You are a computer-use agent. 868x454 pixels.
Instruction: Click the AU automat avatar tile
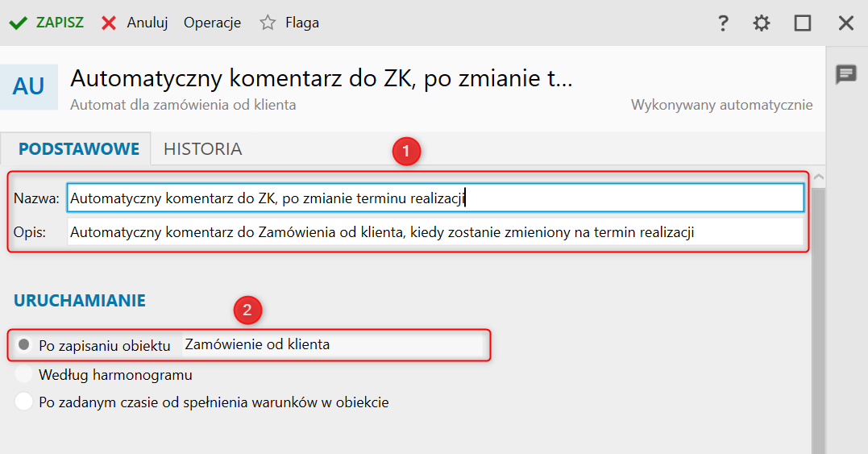(x=29, y=86)
